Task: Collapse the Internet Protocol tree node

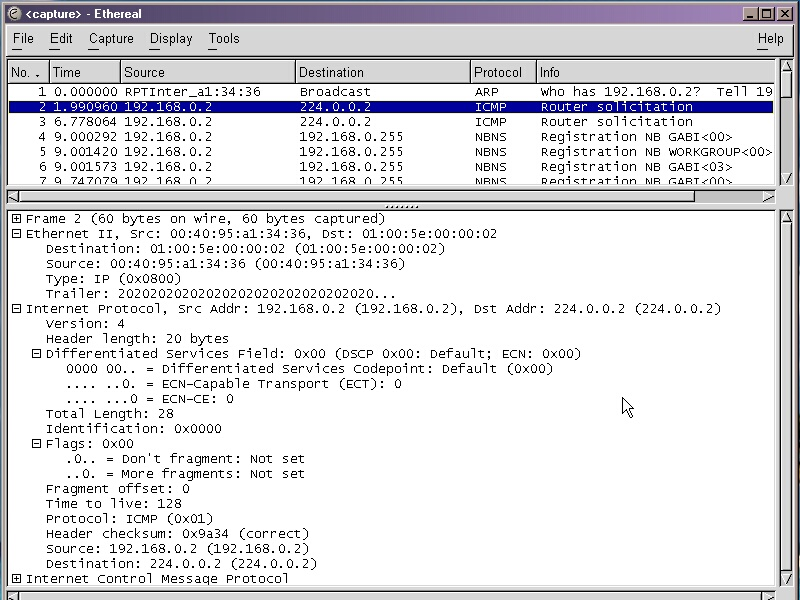Action: tap(16, 309)
